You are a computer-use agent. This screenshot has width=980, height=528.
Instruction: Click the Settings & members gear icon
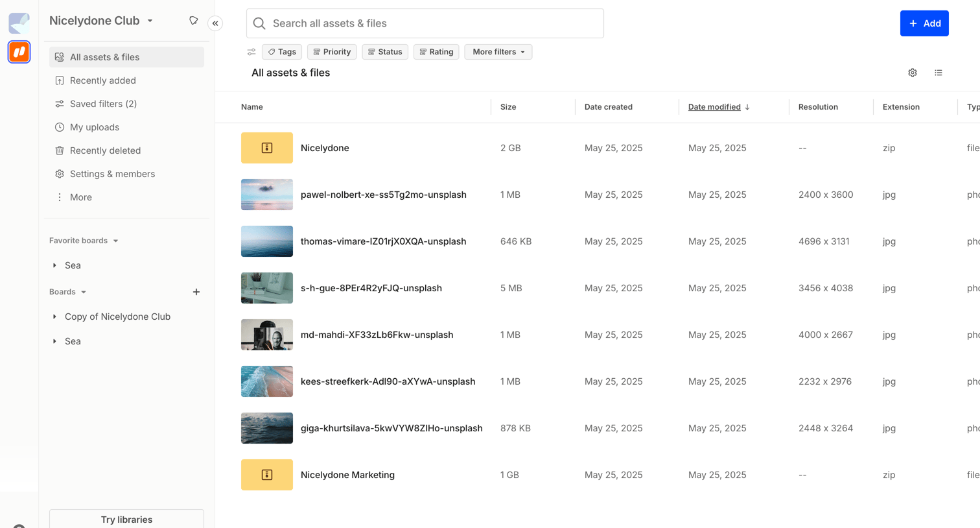[x=60, y=174]
